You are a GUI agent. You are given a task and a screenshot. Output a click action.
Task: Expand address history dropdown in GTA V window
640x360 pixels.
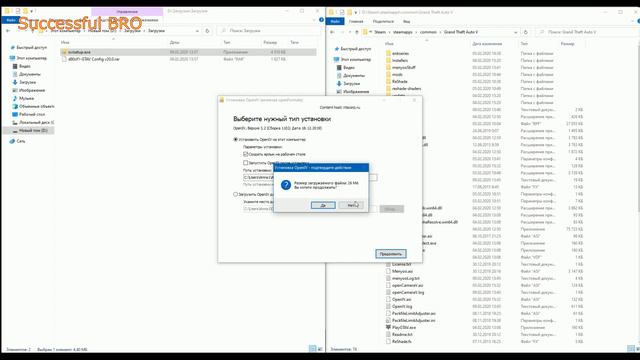click(516, 32)
